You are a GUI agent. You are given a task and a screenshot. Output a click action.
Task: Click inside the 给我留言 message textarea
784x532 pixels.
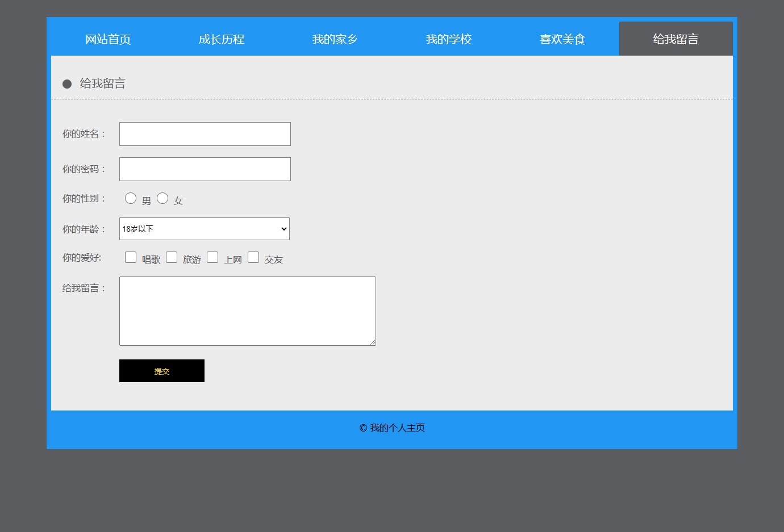(x=247, y=311)
